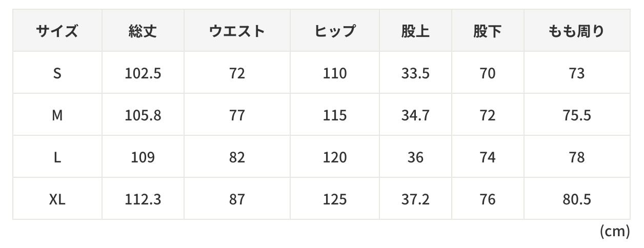Select the hip value 125 for XL
This screenshot has width=644, height=248.
[335, 199]
